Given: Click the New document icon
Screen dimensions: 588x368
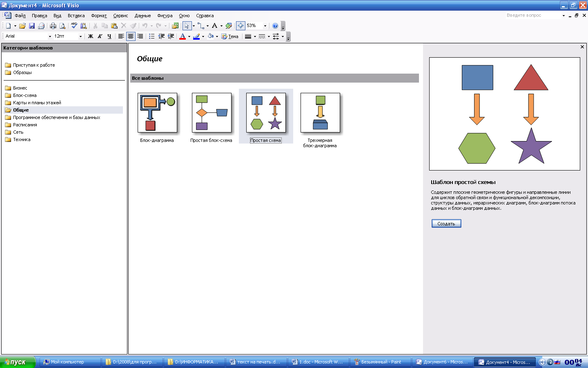Looking at the screenshot, I should tap(8, 26).
